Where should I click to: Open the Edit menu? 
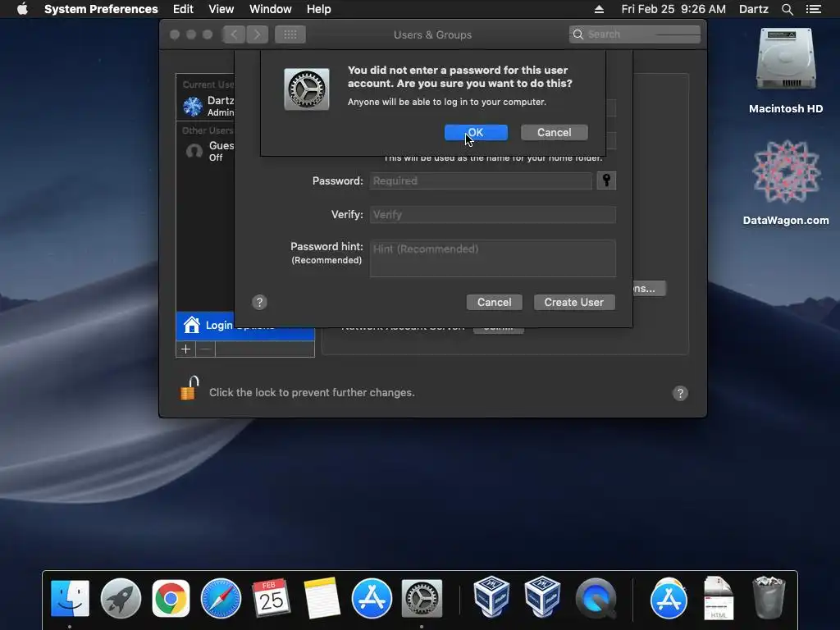click(183, 9)
